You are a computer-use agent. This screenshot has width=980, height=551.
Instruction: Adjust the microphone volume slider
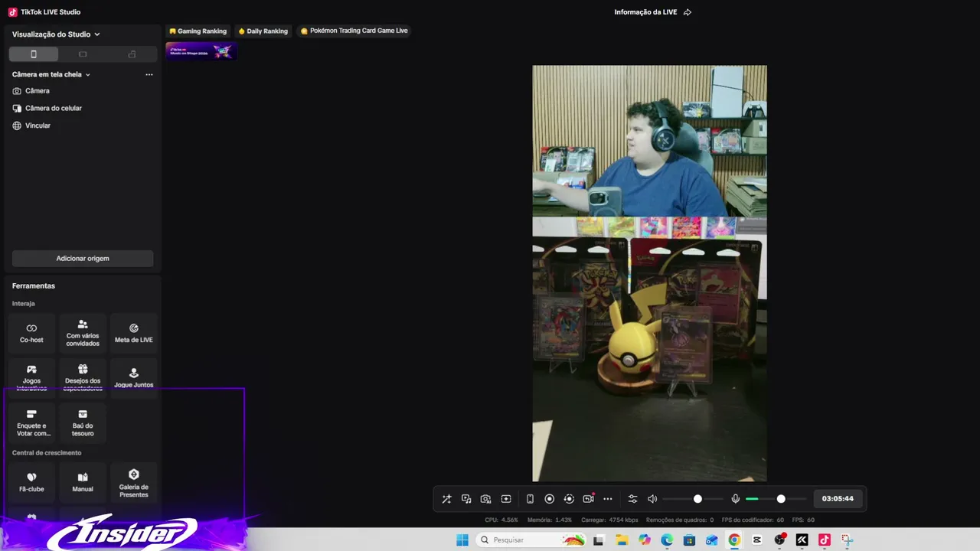coord(776,499)
